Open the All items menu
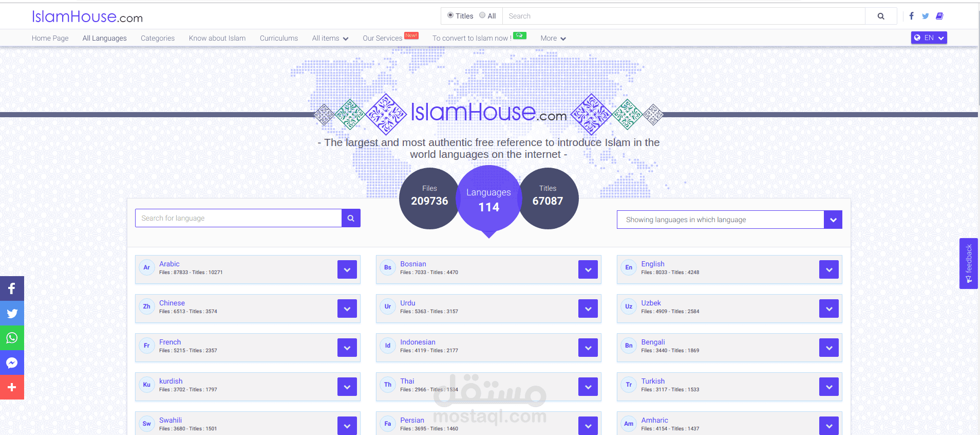The image size is (980, 435). pyautogui.click(x=330, y=38)
